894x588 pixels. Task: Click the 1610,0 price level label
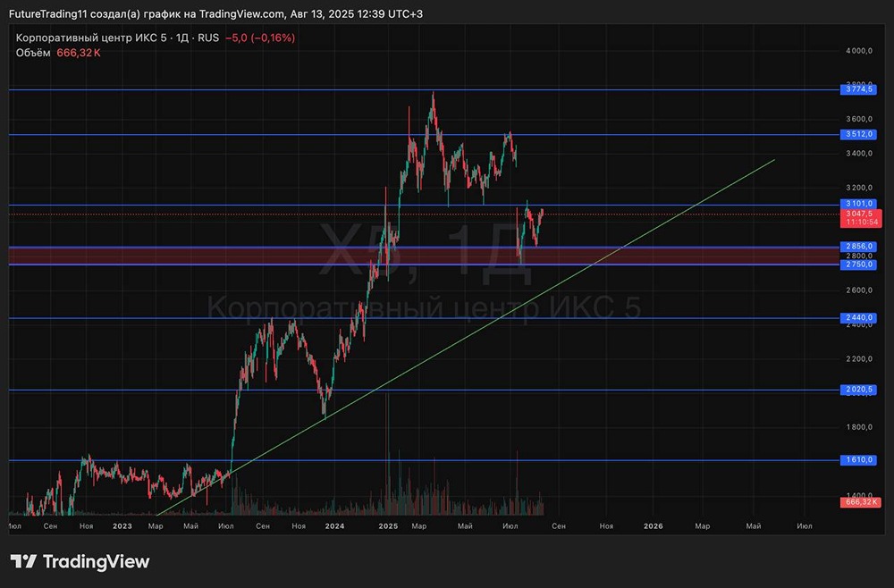click(x=858, y=460)
